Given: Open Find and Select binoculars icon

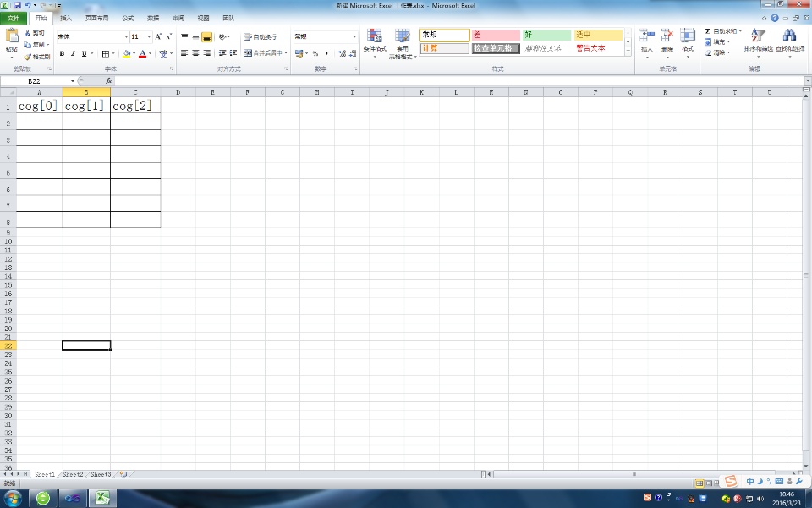Looking at the screenshot, I should point(790,36).
